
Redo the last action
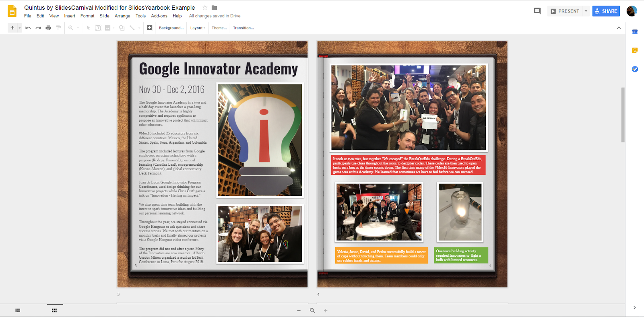pos(38,28)
